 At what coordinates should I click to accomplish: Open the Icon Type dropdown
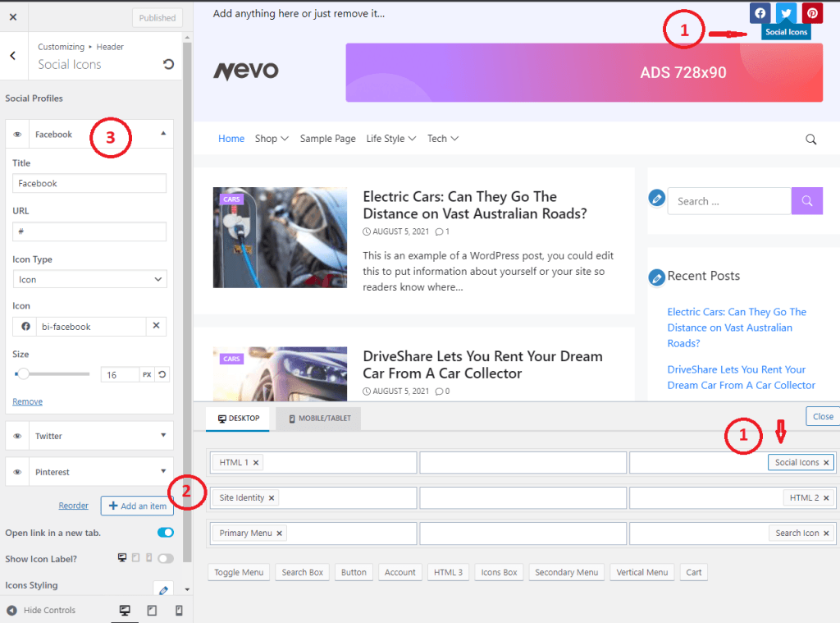point(89,279)
